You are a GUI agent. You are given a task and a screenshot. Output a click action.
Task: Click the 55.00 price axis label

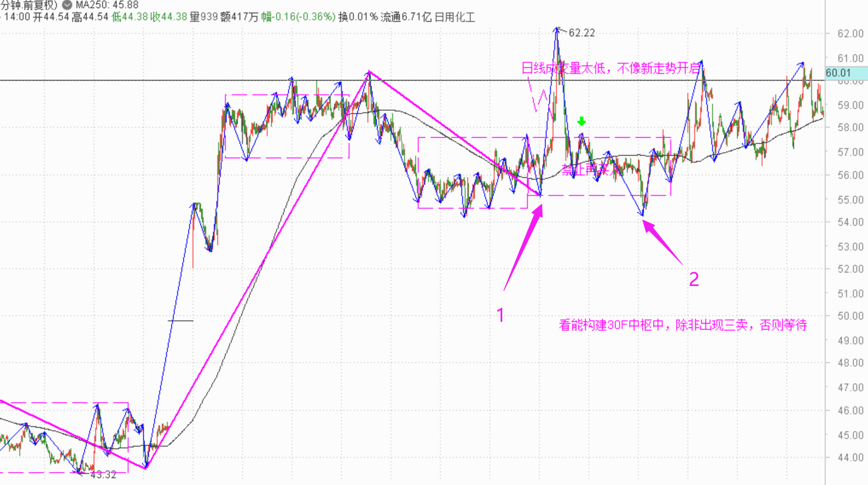coord(850,200)
